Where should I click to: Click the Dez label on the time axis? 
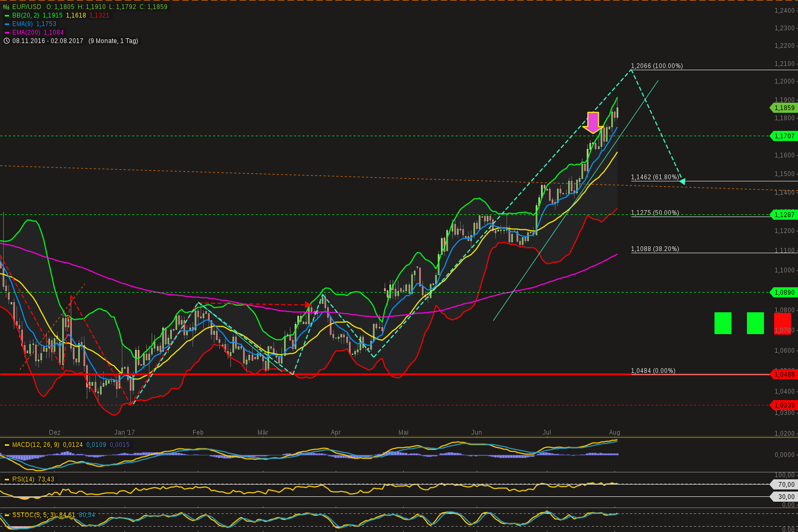coord(54,433)
